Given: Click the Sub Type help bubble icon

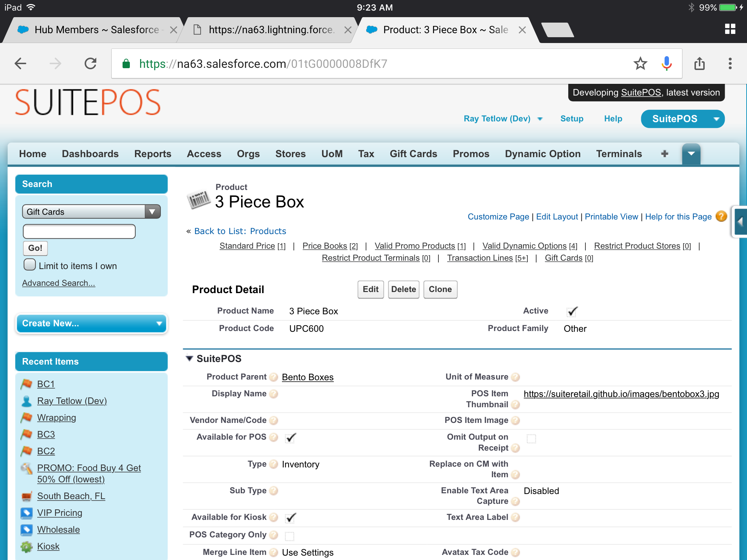Looking at the screenshot, I should click(x=274, y=491).
